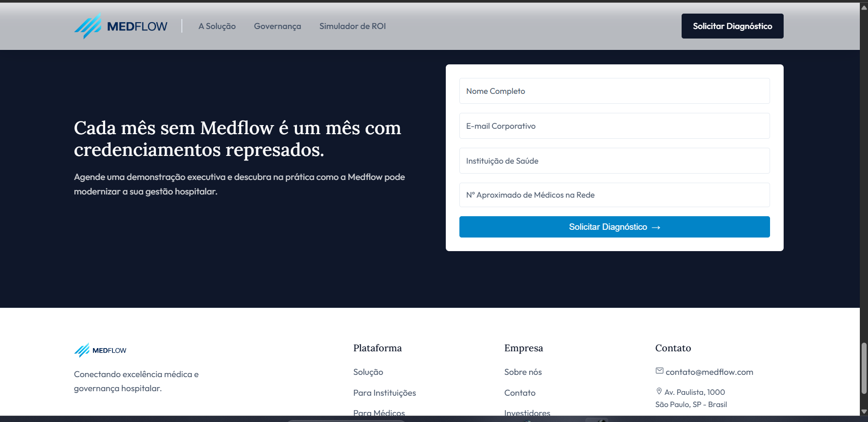Click the Medflow logo in the footer

(x=100, y=350)
